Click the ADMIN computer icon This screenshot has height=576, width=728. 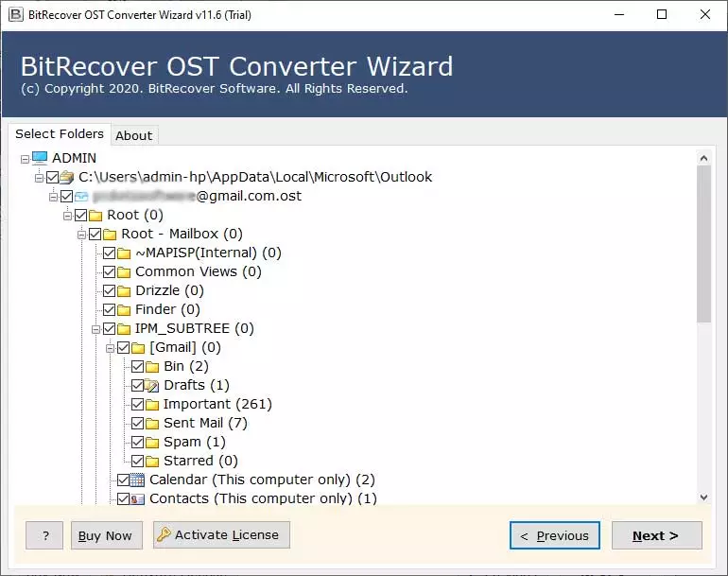point(40,158)
